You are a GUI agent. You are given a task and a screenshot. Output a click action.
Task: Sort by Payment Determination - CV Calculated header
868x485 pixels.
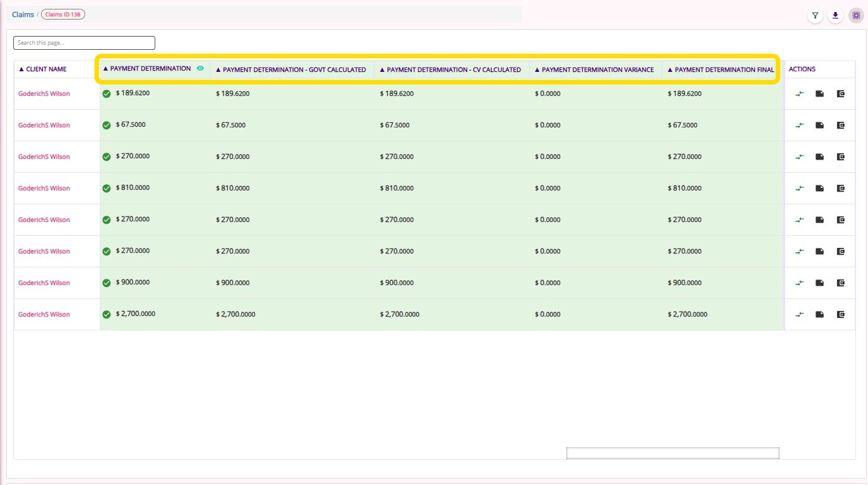point(450,70)
